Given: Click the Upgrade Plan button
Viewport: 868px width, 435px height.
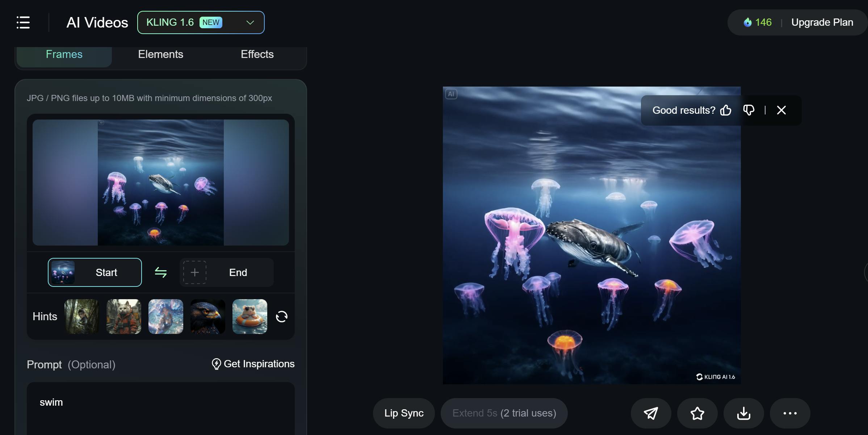Looking at the screenshot, I should click(822, 22).
